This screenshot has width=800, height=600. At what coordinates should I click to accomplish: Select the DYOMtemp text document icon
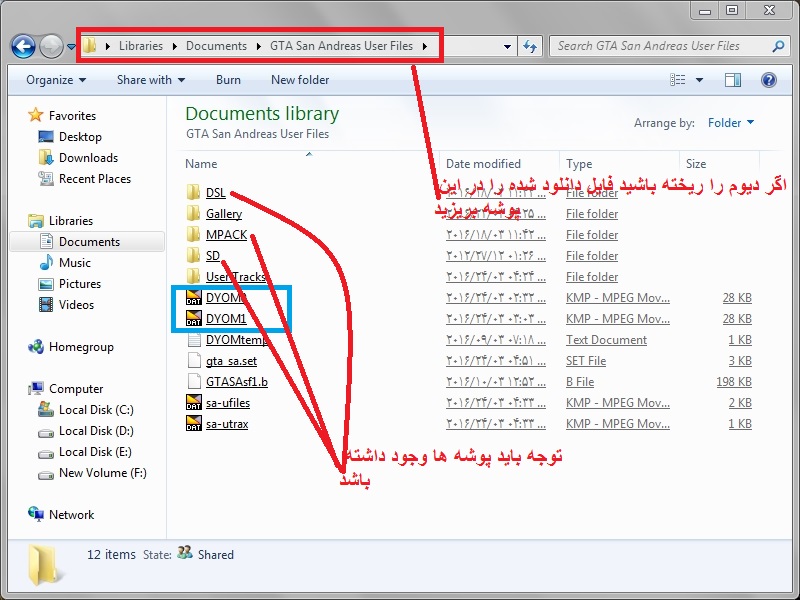[194, 339]
